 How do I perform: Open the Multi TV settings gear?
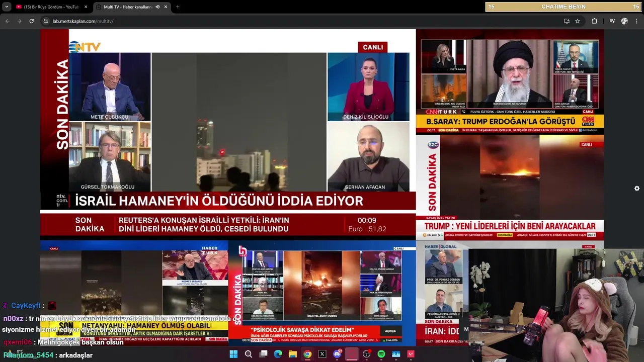(x=637, y=189)
